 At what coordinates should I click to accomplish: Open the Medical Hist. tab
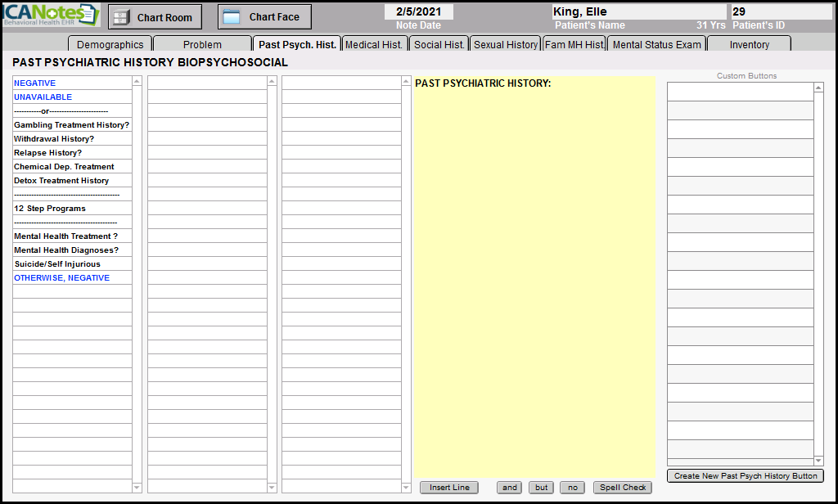click(374, 44)
